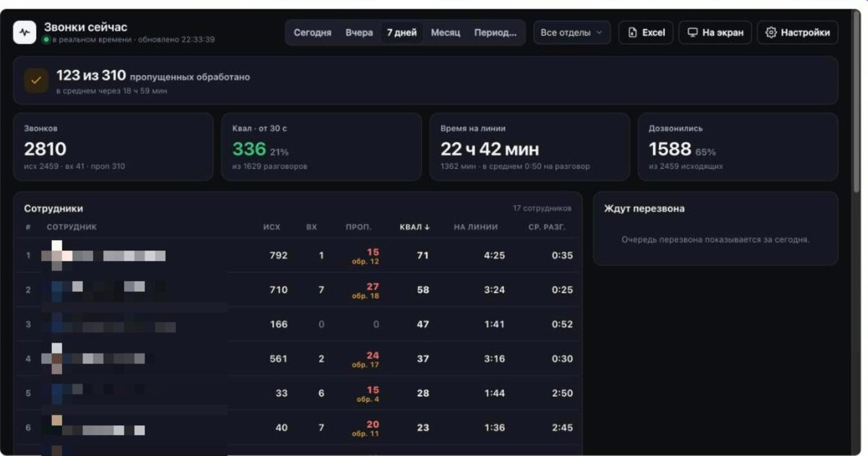
Task: Switch to the Сегодня period tab
Action: (x=312, y=33)
